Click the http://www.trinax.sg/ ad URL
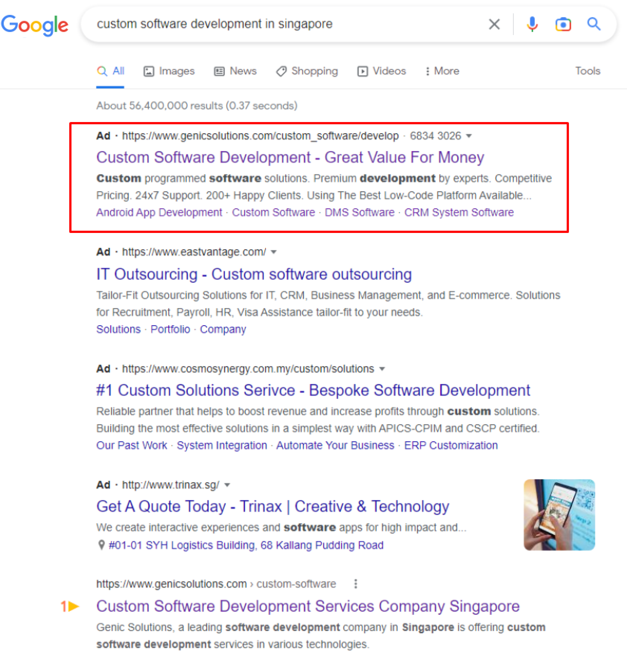Image resolution: width=627 pixels, height=672 pixels. [x=171, y=485]
